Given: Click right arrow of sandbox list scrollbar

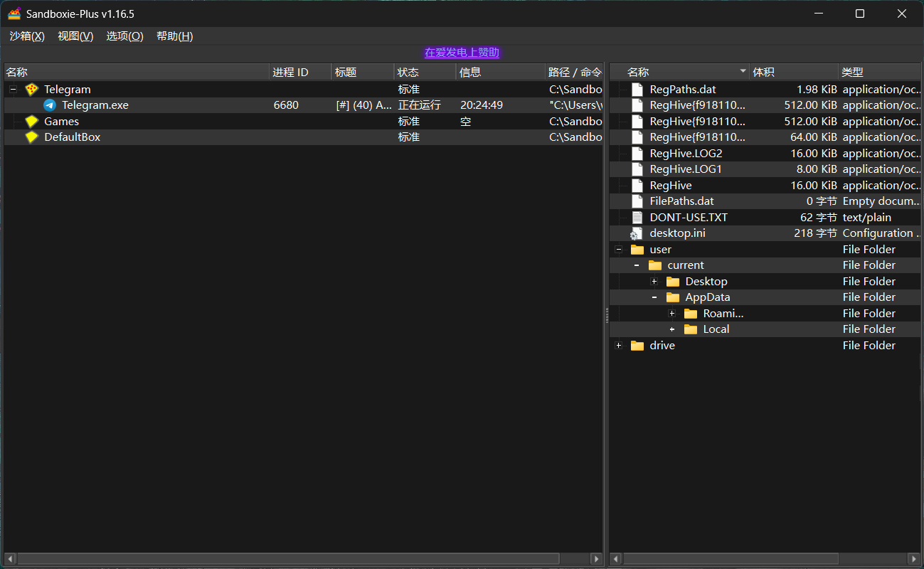Looking at the screenshot, I should 595,559.
